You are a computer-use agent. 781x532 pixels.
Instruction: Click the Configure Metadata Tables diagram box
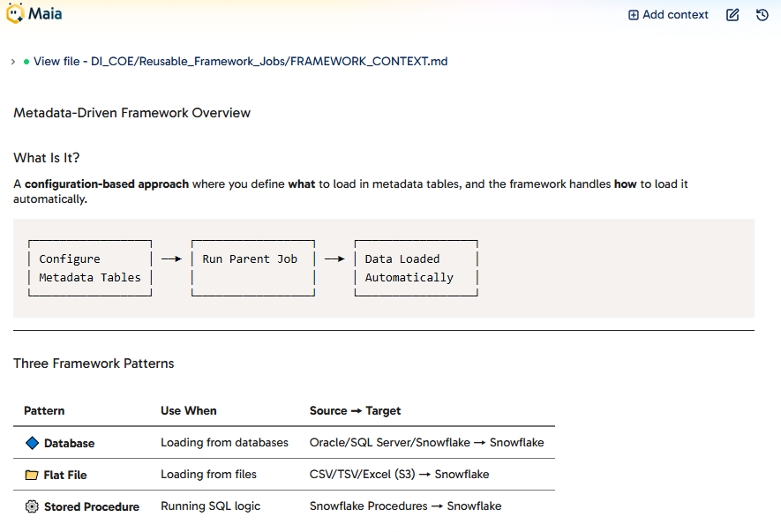90,268
